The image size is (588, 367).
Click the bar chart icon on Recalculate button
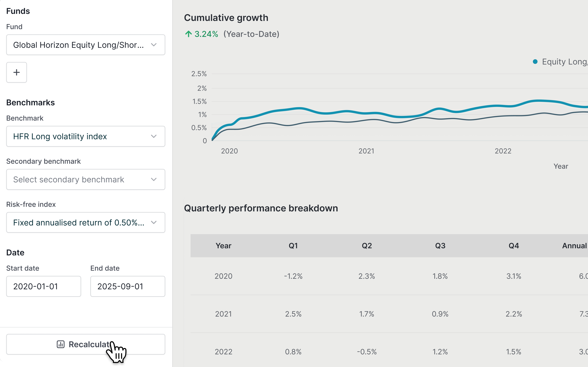[60, 344]
